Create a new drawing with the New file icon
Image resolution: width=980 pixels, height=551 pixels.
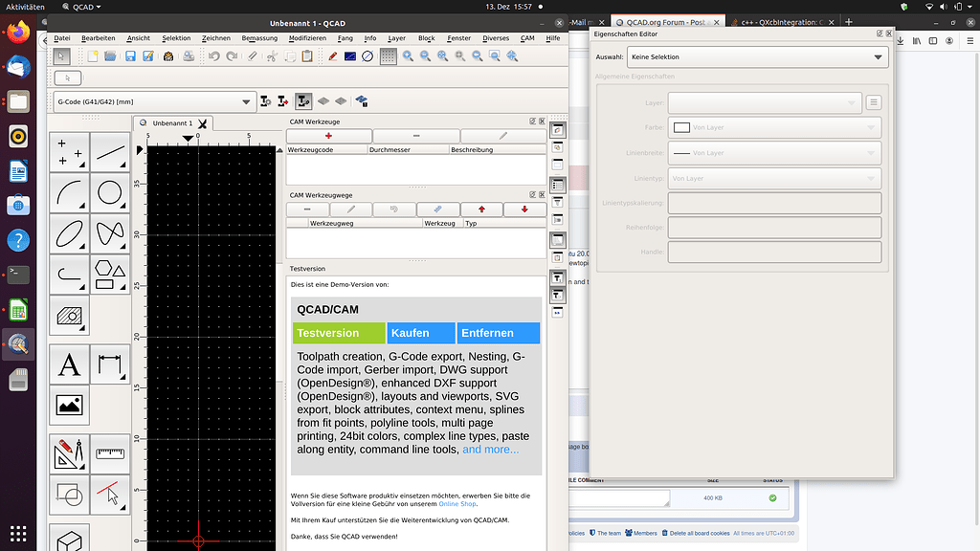(93, 56)
